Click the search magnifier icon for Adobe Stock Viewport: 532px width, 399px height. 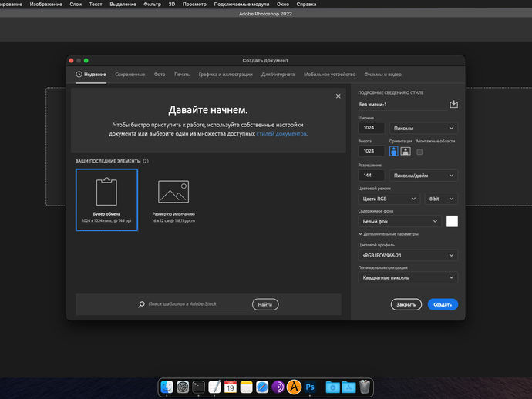click(141, 304)
